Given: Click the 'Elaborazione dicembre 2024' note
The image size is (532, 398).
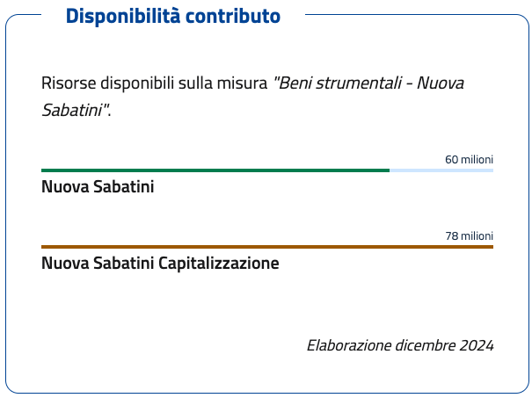Looking at the screenshot, I should click(400, 345).
